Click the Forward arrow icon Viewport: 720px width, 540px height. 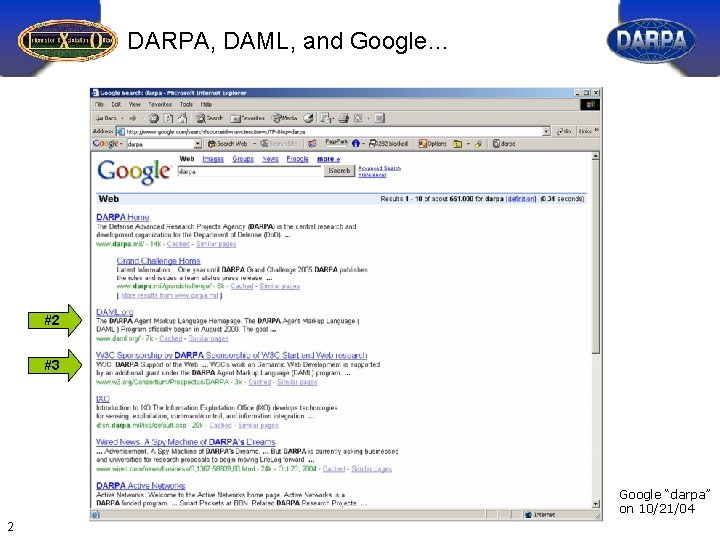[x=133, y=118]
